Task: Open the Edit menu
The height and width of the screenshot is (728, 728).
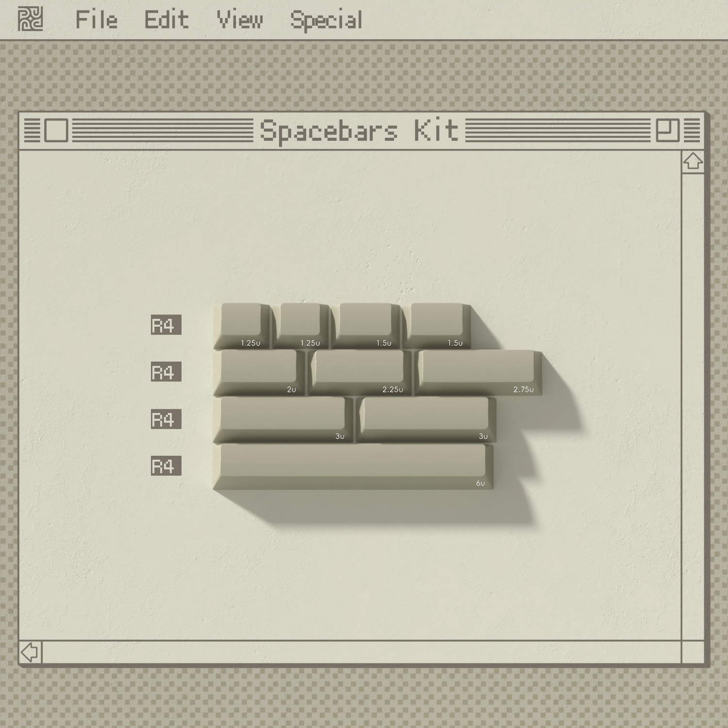Action: [x=166, y=20]
